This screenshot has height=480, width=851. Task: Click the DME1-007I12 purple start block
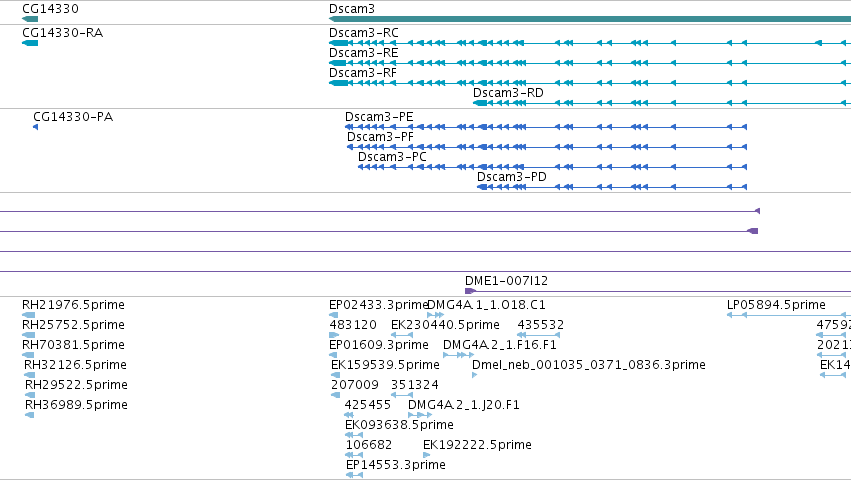pos(469,292)
